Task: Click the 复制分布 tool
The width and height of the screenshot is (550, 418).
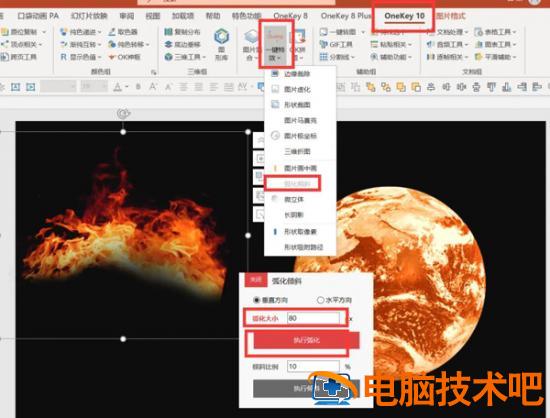Action: (182, 32)
